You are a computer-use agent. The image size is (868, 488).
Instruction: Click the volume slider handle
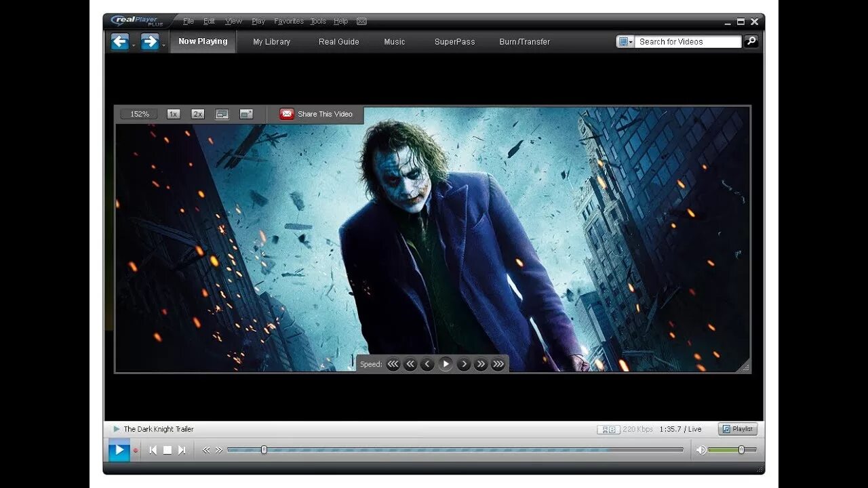[x=741, y=449]
